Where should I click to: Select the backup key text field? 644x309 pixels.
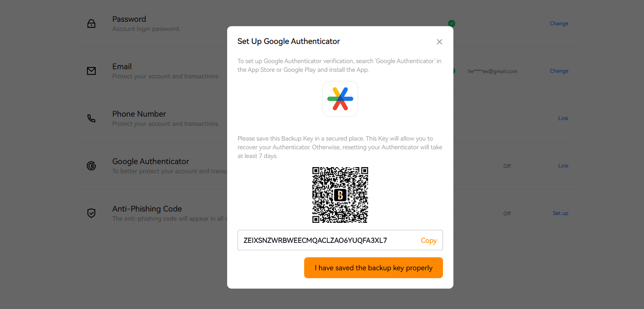340,240
